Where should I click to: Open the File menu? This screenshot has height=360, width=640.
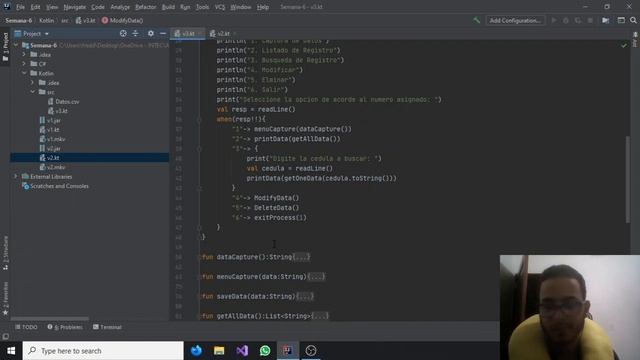pyautogui.click(x=20, y=7)
